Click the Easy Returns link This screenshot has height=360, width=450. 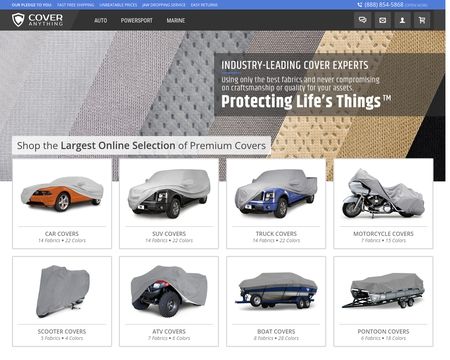tap(204, 5)
